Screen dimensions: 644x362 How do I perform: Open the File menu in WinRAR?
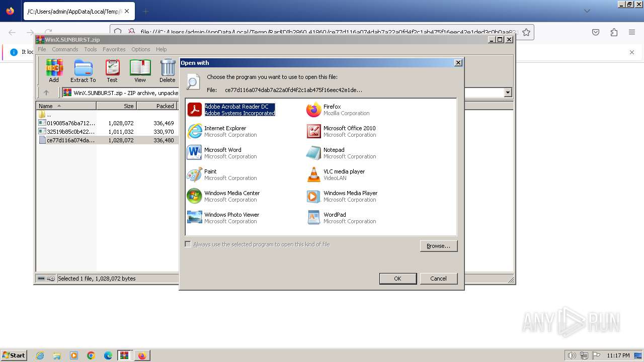click(42, 49)
